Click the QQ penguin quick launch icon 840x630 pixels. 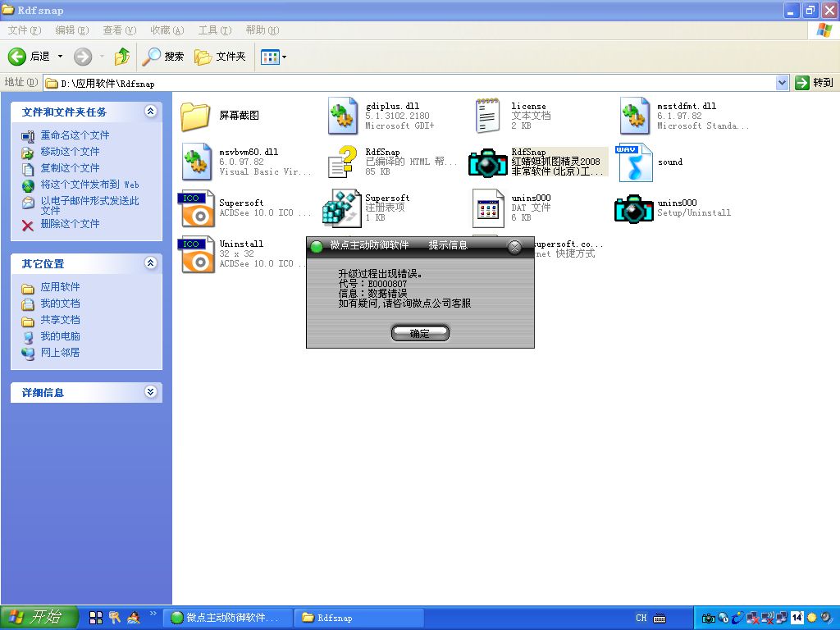(134, 618)
